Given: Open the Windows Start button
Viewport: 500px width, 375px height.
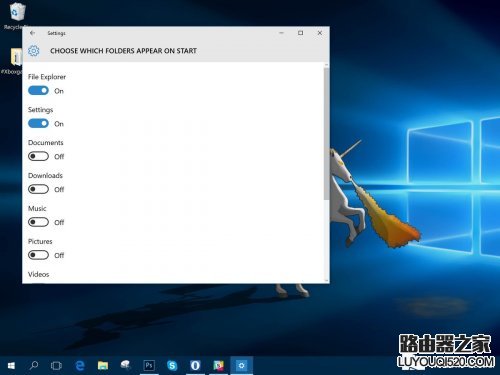Looking at the screenshot, I should [x=11, y=366].
